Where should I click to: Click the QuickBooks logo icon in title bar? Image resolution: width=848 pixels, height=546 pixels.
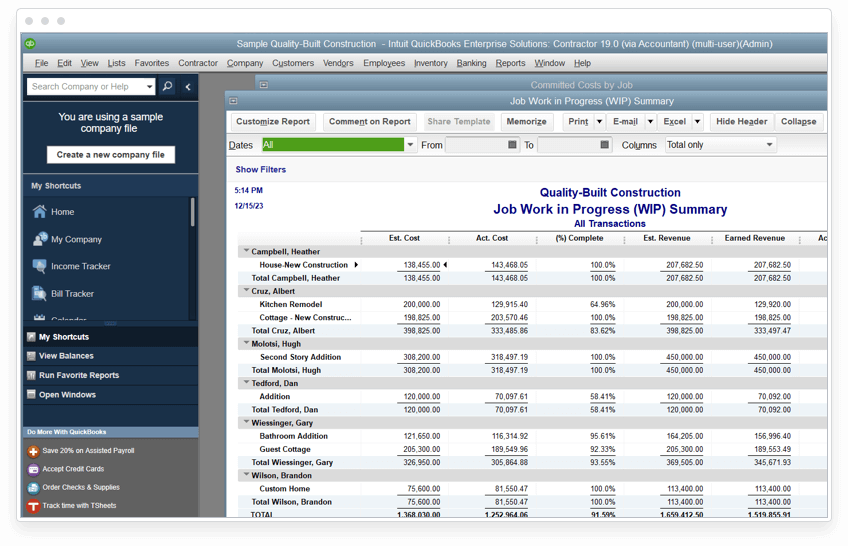click(30, 44)
